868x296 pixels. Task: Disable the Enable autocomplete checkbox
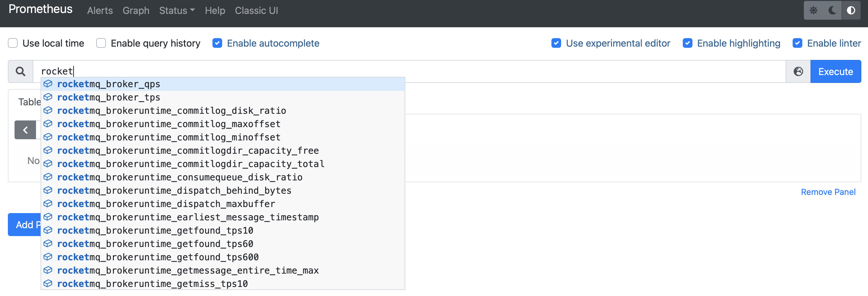(x=218, y=43)
